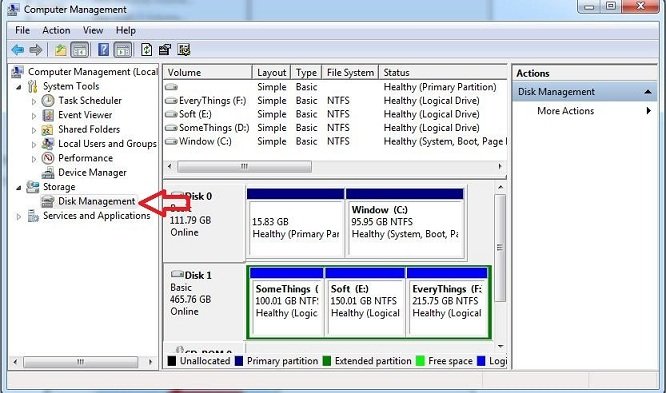Sort by the Volume column header
The width and height of the screenshot is (666, 393).
(208, 73)
